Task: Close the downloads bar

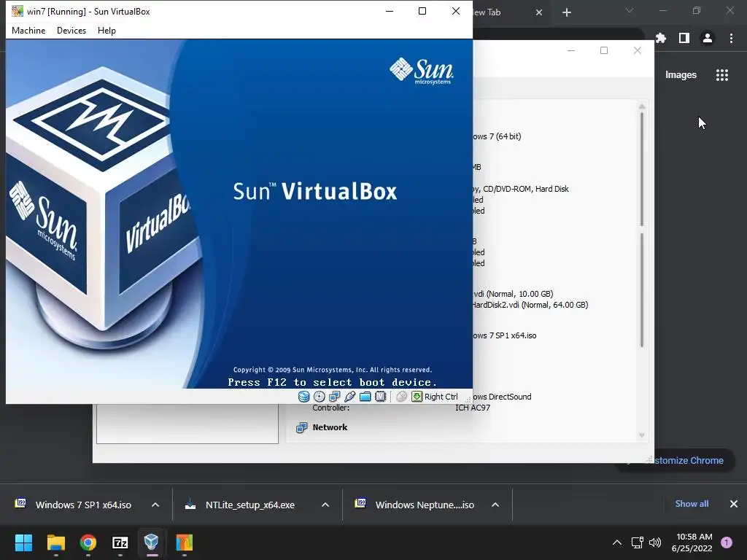Action: coord(734,504)
